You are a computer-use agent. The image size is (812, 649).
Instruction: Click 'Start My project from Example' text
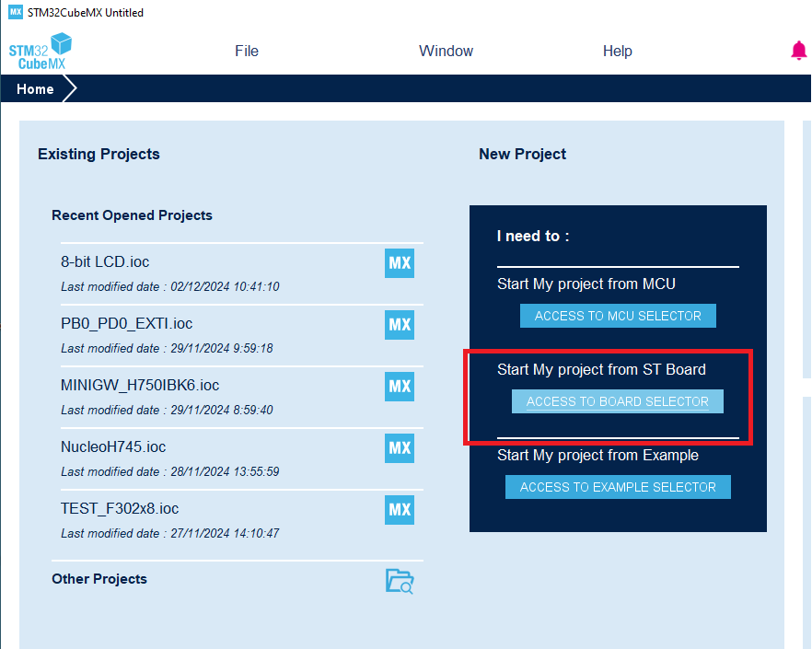pyautogui.click(x=597, y=455)
